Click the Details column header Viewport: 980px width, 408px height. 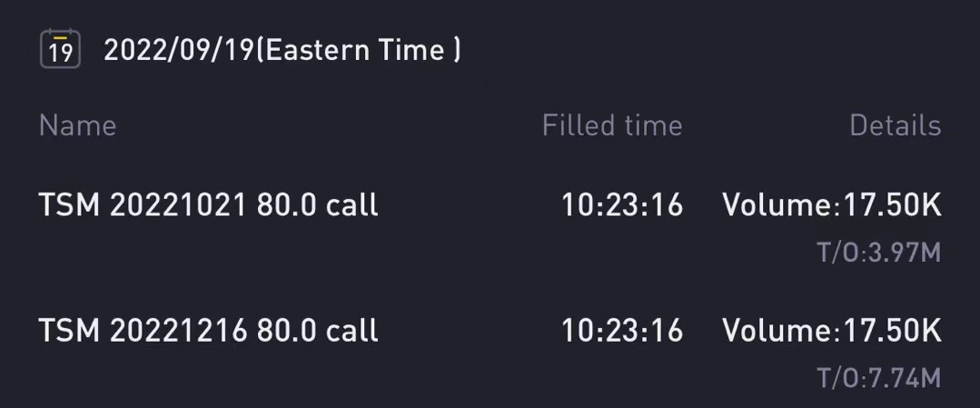[x=895, y=125]
